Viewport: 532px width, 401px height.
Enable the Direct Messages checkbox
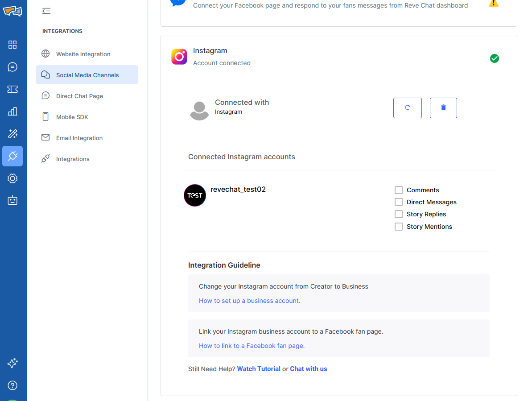(399, 202)
